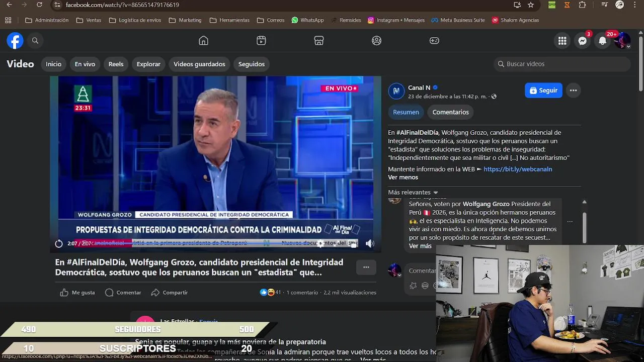This screenshot has height=362, width=644.
Task: Open Marketplace storefront icon
Action: coord(319,41)
